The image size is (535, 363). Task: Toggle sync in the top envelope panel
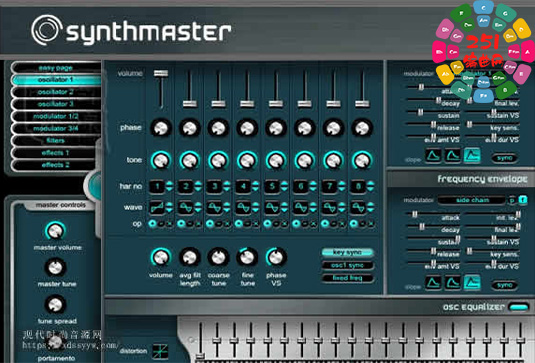(504, 158)
